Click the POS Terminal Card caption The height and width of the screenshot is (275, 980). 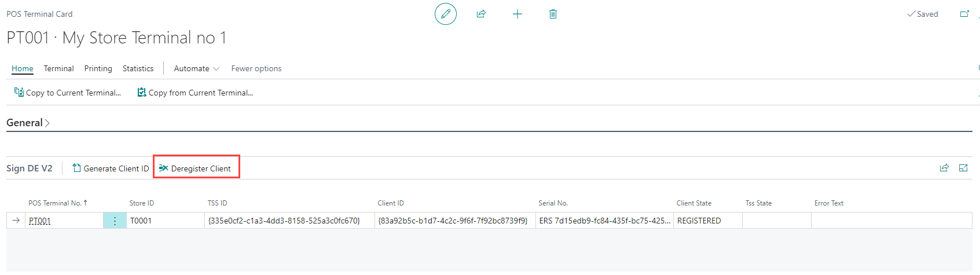point(39,14)
